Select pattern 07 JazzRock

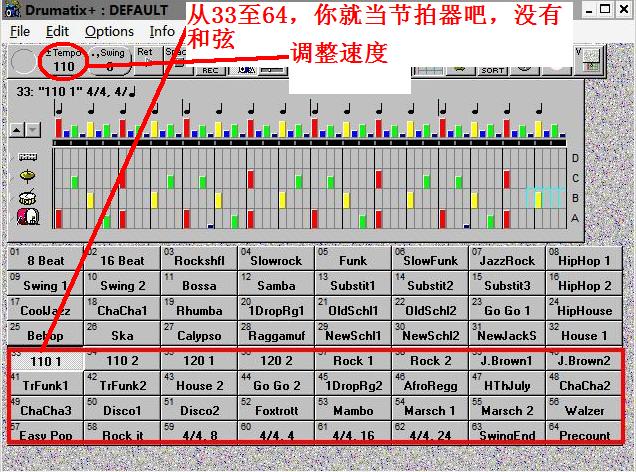pyautogui.click(x=507, y=258)
